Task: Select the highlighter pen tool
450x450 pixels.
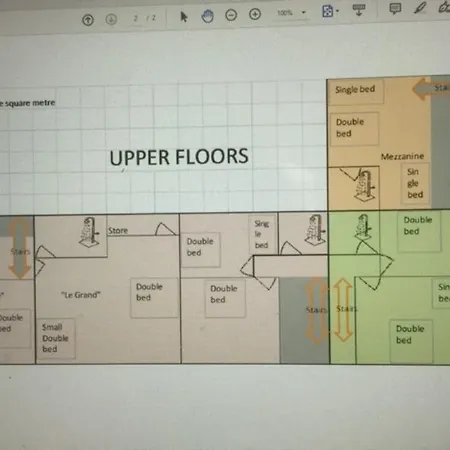Action: pyautogui.click(x=420, y=7)
